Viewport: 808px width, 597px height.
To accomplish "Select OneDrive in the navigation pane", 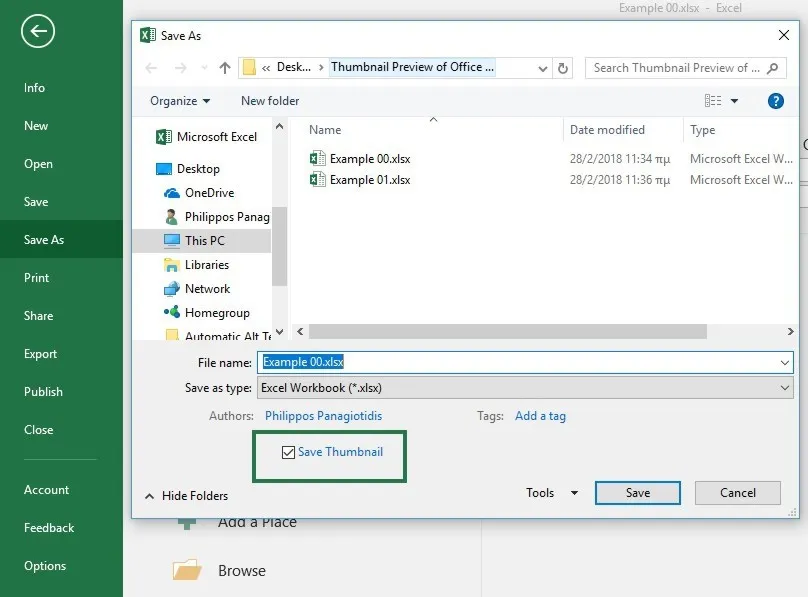I will (199, 193).
